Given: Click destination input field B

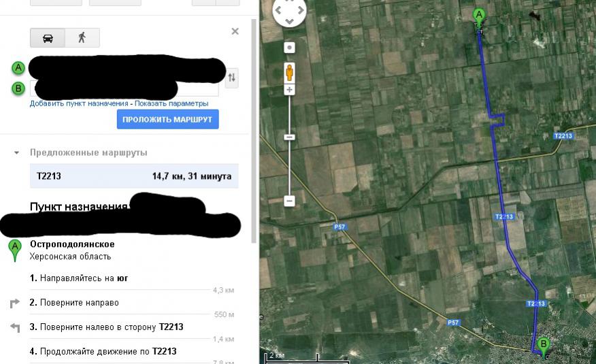Looking at the screenshot, I should (x=125, y=88).
